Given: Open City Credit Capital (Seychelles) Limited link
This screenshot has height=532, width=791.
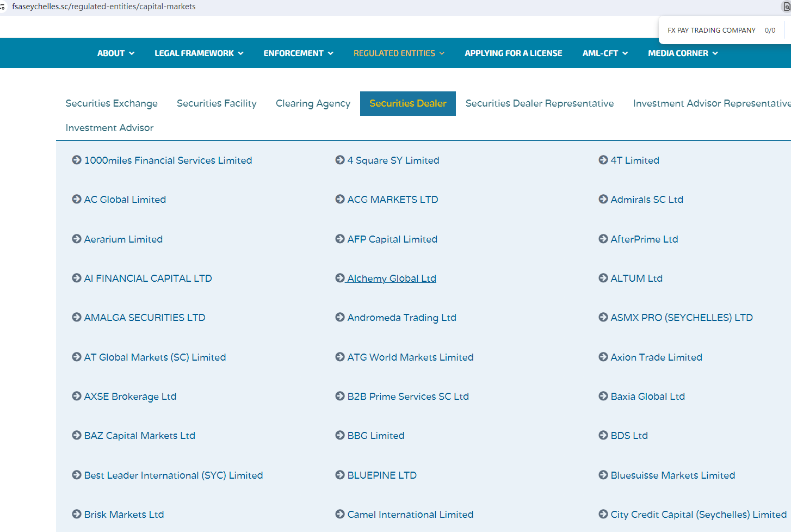Looking at the screenshot, I should coord(698,515).
